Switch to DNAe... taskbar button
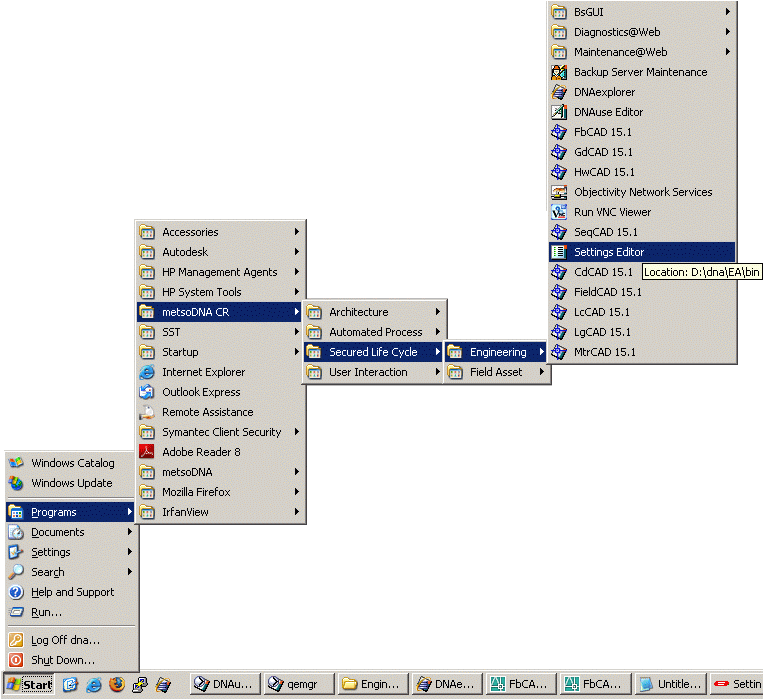 tap(447, 684)
